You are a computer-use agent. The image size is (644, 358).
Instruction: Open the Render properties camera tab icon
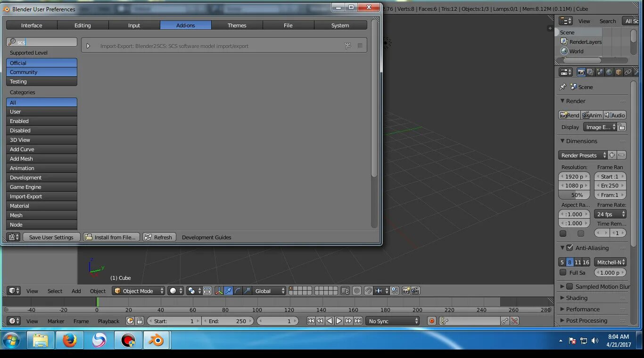tap(581, 72)
